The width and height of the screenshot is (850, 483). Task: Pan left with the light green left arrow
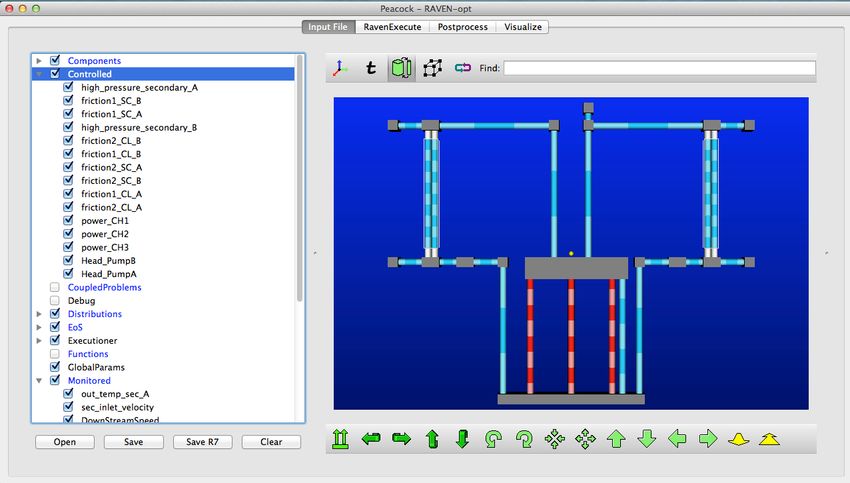pyautogui.click(x=678, y=439)
